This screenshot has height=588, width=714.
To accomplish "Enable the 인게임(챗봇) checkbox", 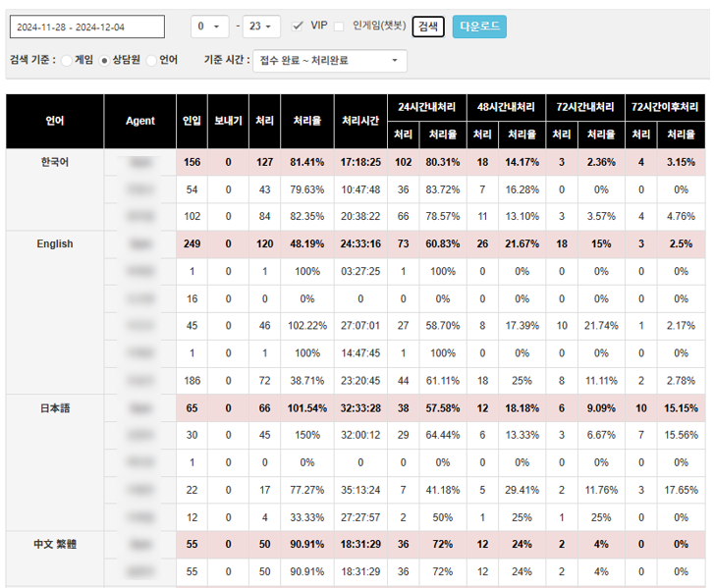I will 340,26.
